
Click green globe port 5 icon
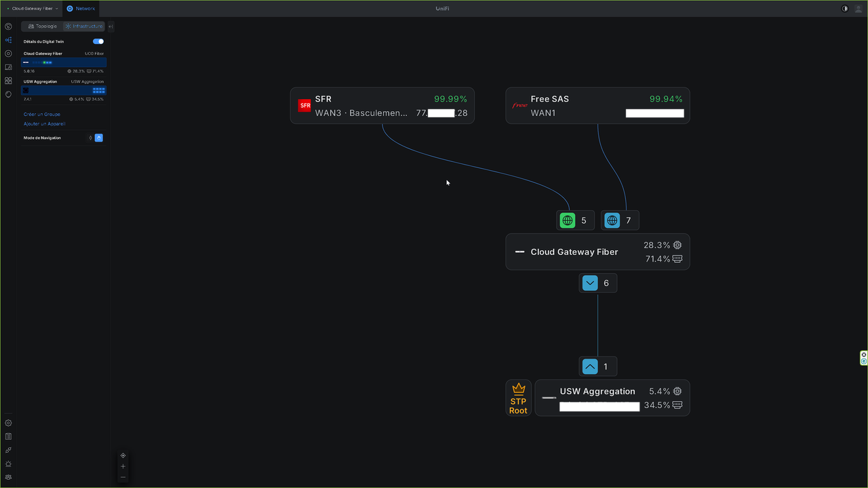coord(568,220)
